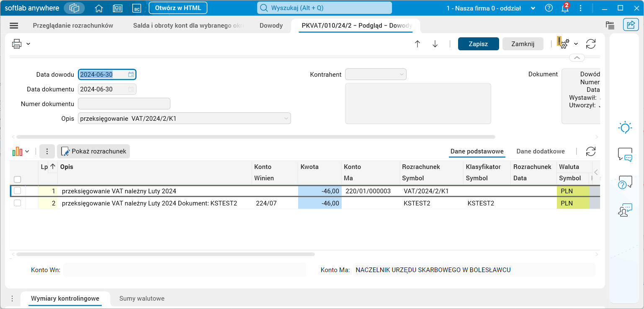
Task: Refresh the document using the top toolbar refresh icon
Action: tap(591, 44)
